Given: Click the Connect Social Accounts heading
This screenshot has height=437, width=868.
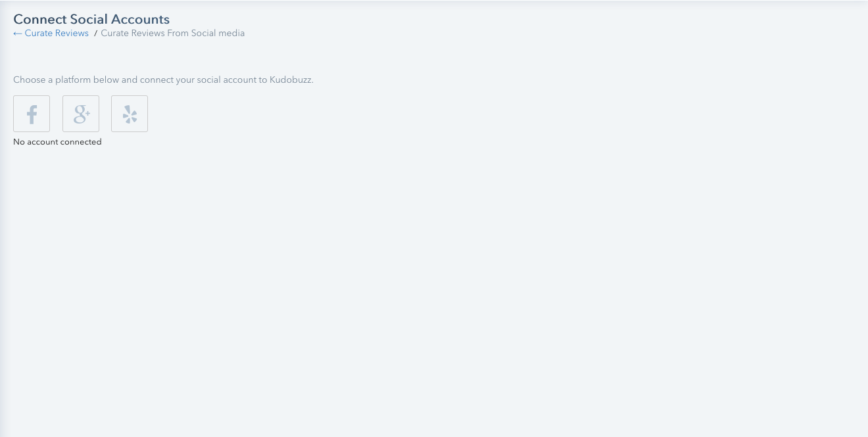Looking at the screenshot, I should click(x=91, y=19).
